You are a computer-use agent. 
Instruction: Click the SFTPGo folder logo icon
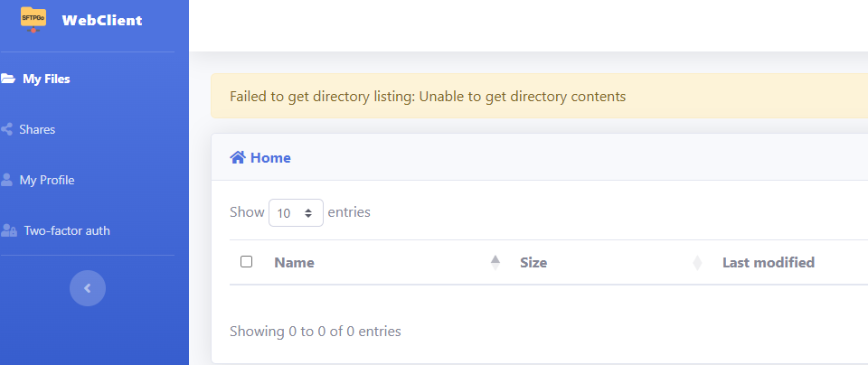33,20
